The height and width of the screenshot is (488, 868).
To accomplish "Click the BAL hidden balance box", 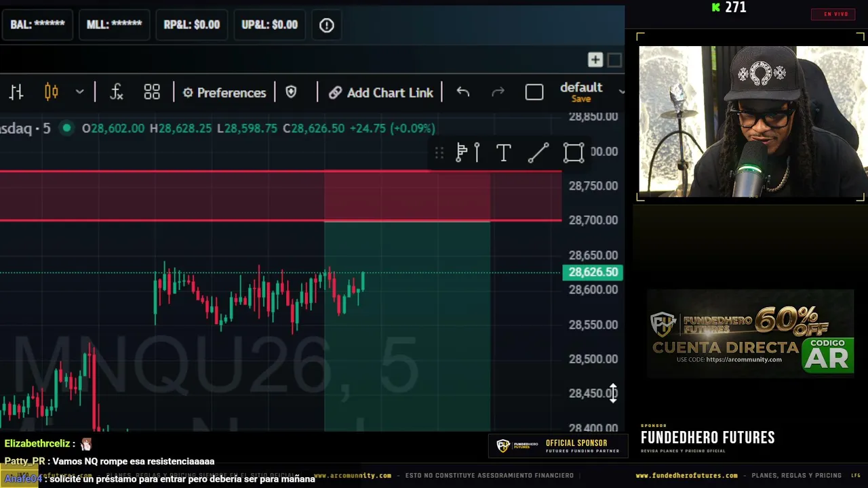I will (37, 24).
